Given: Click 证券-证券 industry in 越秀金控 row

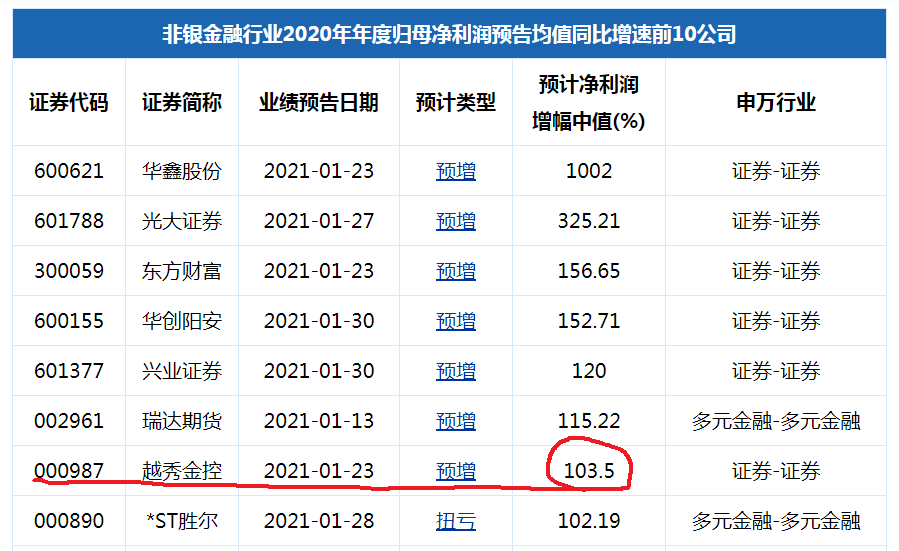Looking at the screenshot, I should (x=776, y=471).
